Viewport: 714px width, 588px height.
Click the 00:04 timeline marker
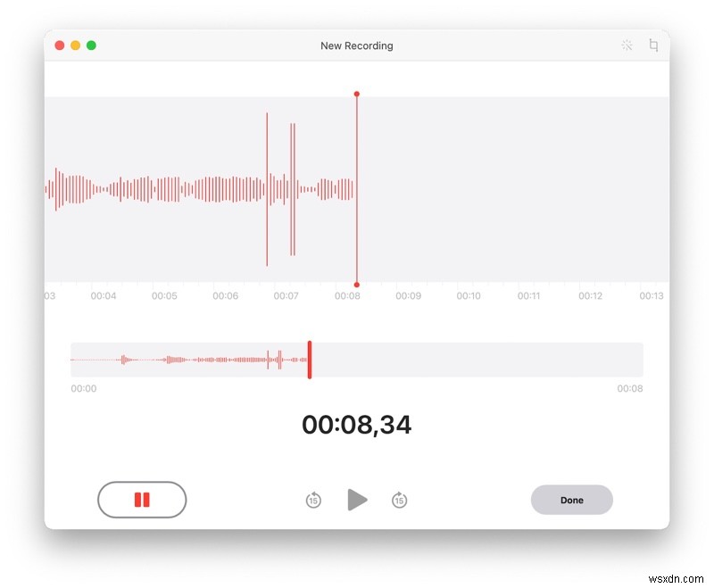(104, 296)
